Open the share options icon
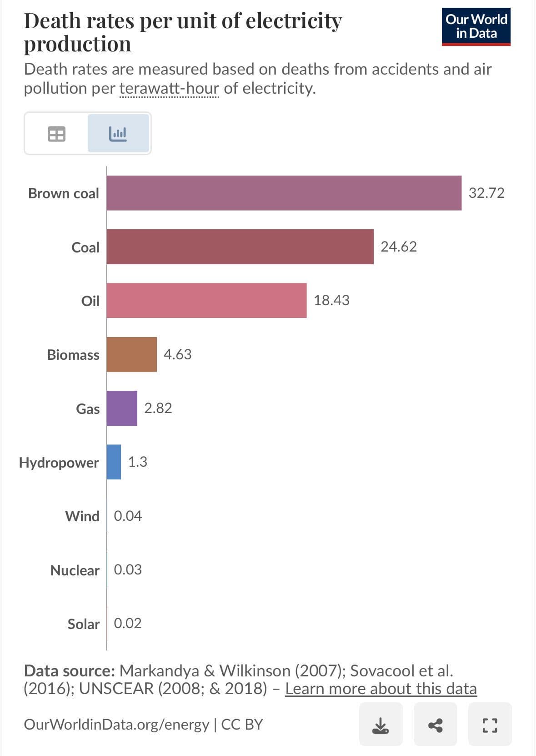The image size is (536, 756). point(435,724)
